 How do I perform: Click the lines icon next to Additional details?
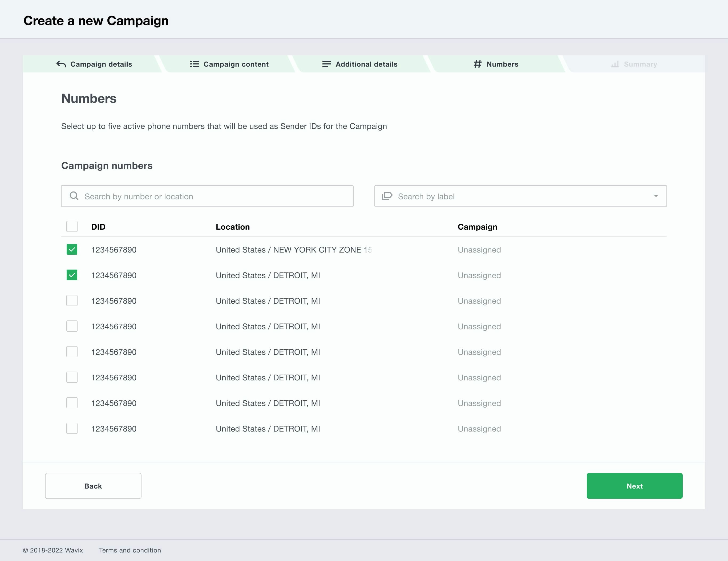[326, 64]
